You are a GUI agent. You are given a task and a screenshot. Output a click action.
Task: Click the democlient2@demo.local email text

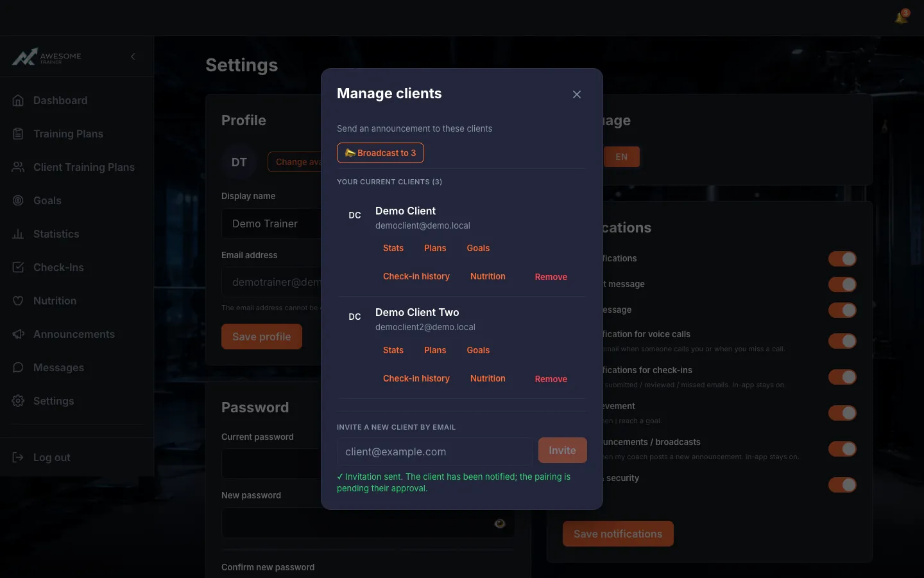(425, 327)
